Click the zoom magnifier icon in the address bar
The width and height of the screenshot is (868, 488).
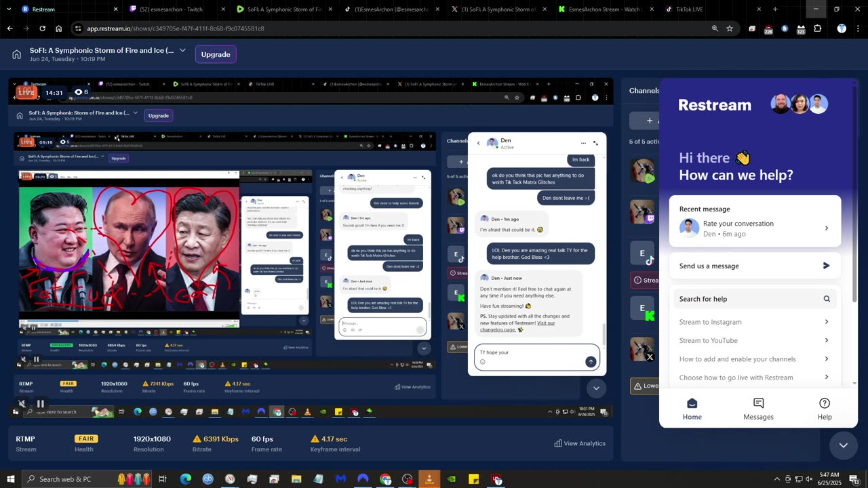coord(715,28)
